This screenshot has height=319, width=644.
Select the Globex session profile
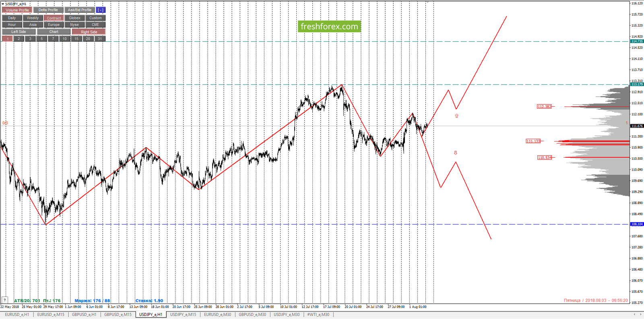[x=74, y=18]
